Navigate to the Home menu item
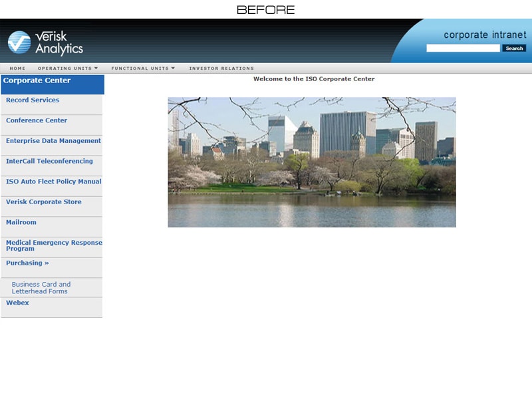 pos(17,68)
